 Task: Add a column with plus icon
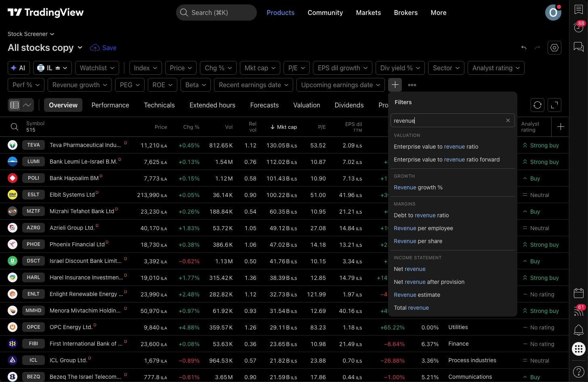click(x=561, y=127)
